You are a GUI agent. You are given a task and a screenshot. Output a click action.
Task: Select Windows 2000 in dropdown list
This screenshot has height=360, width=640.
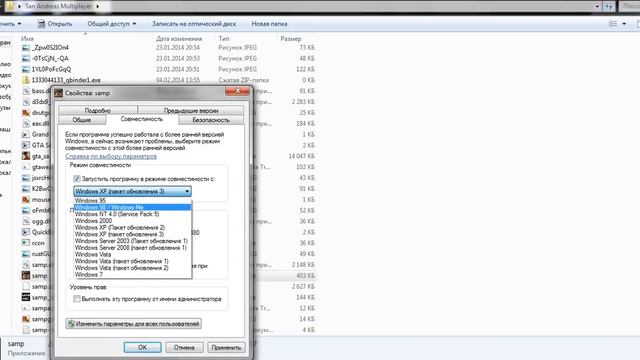[x=133, y=221]
